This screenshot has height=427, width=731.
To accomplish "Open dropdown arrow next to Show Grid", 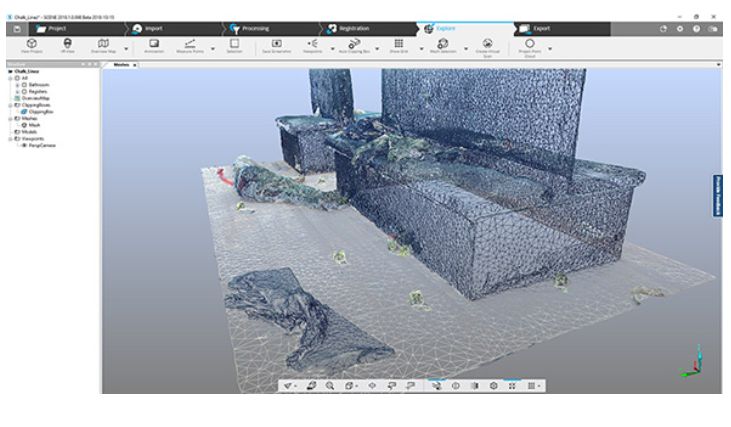I will 421,48.
